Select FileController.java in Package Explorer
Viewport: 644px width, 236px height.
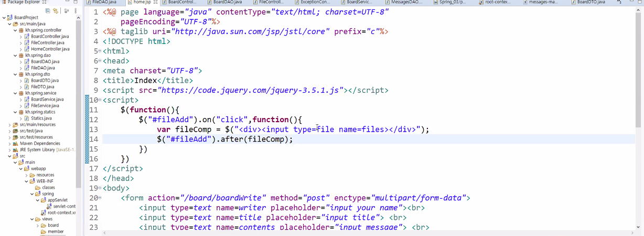tap(48, 43)
